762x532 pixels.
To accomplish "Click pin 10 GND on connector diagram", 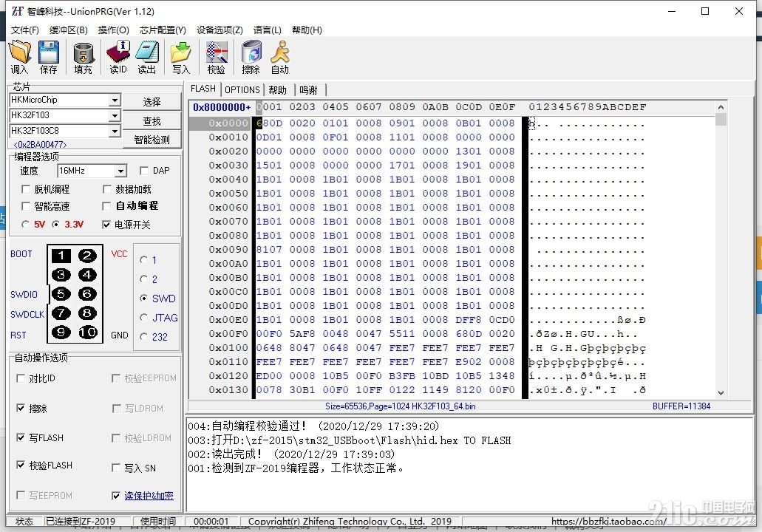I will tap(87, 332).
